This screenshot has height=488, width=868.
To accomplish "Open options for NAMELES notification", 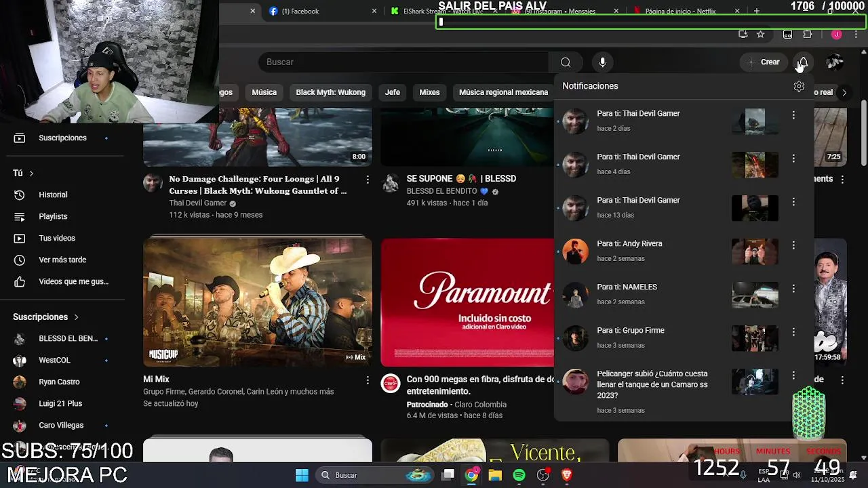I will 793,289.
